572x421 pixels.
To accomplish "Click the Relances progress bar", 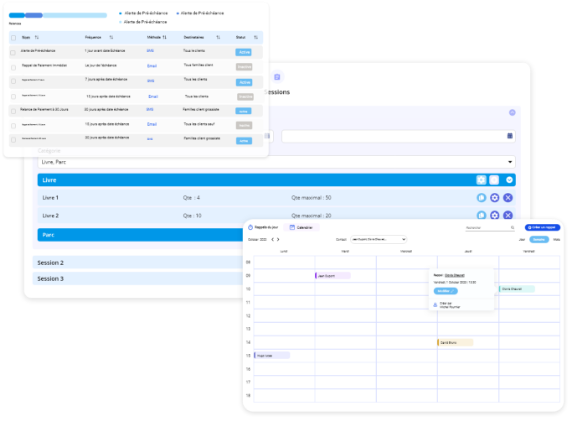I will click(x=58, y=15).
